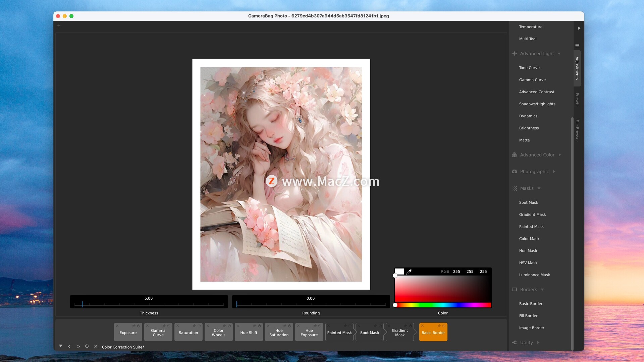
Task: Collapse the Borders section
Action: (542, 290)
